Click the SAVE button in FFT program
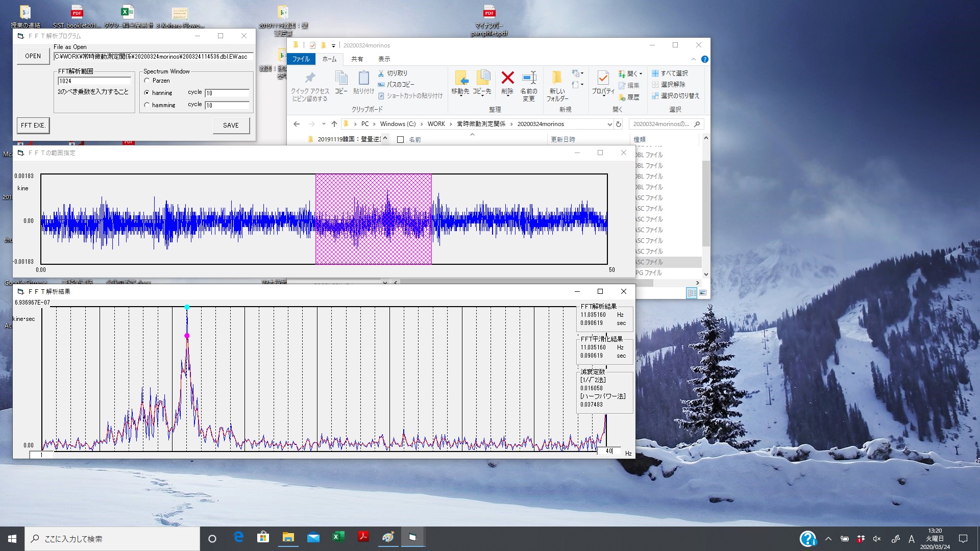The width and height of the screenshot is (980, 551). click(x=231, y=126)
